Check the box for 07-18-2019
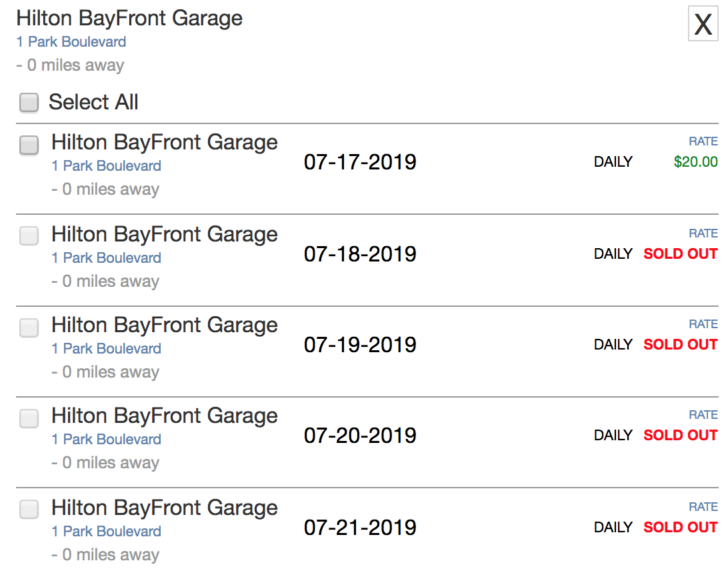 pyautogui.click(x=29, y=235)
